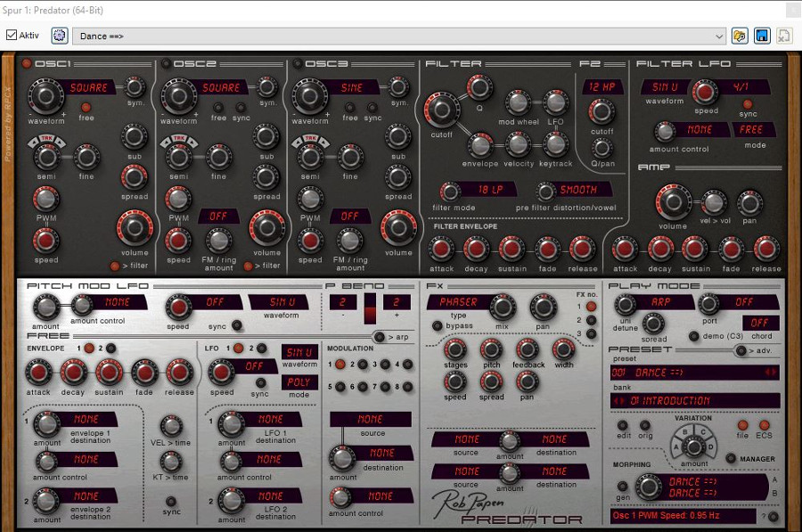This screenshot has width=802, height=532.
Task: Click the preset edit button
Action: pyautogui.click(x=623, y=425)
